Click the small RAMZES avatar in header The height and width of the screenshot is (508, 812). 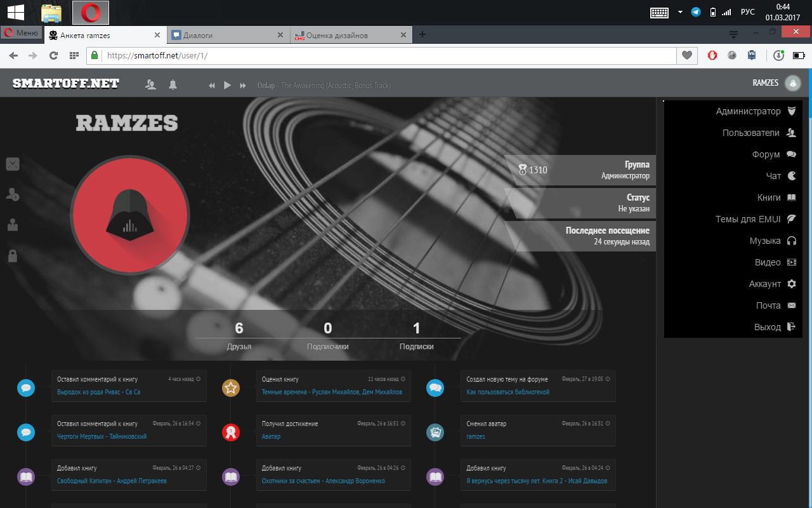[792, 83]
